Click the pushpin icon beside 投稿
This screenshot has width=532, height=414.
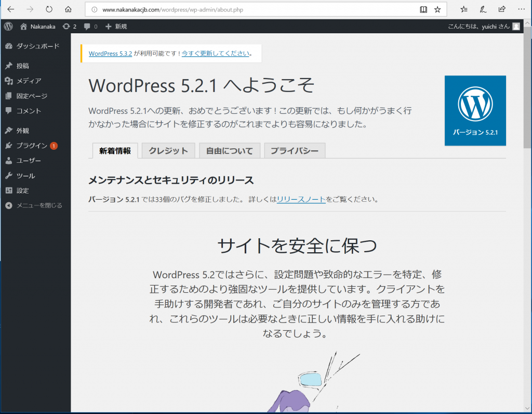pyautogui.click(x=9, y=66)
